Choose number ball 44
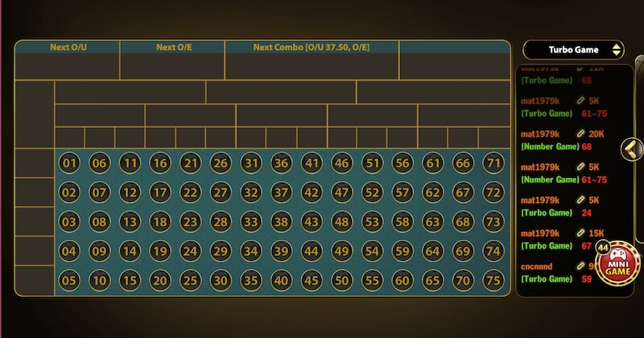Screen dimensions: 644x338 (x=312, y=251)
